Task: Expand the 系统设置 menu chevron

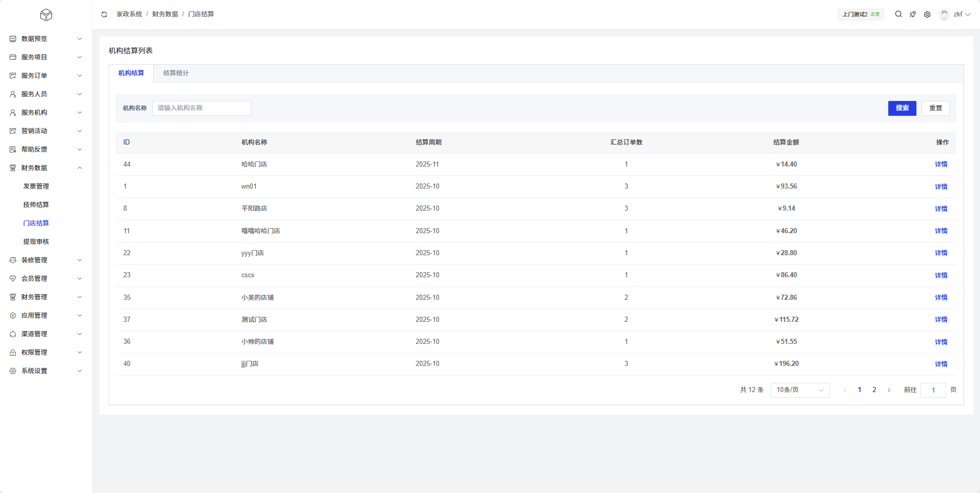Action: click(79, 371)
